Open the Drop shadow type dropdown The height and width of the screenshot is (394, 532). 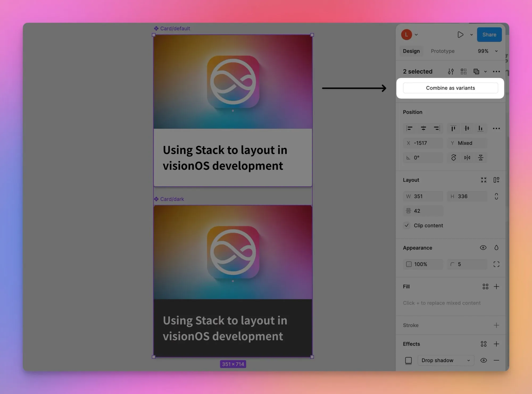(x=446, y=360)
